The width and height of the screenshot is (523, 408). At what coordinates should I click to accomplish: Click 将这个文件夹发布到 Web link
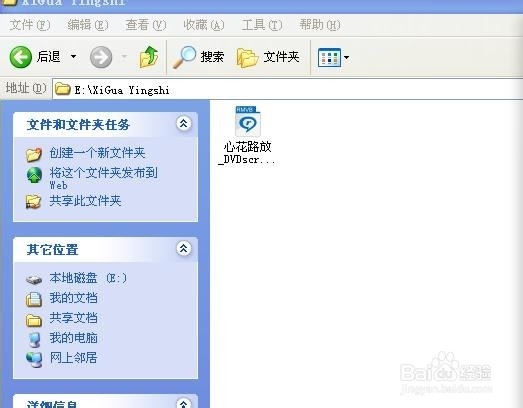103,178
